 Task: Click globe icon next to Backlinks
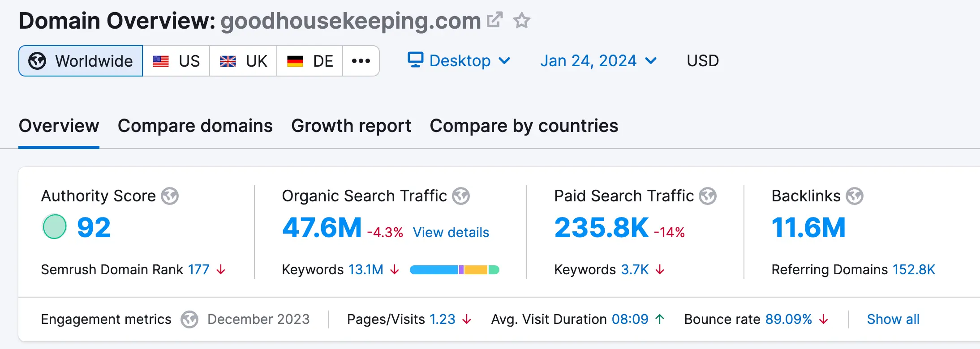855,196
